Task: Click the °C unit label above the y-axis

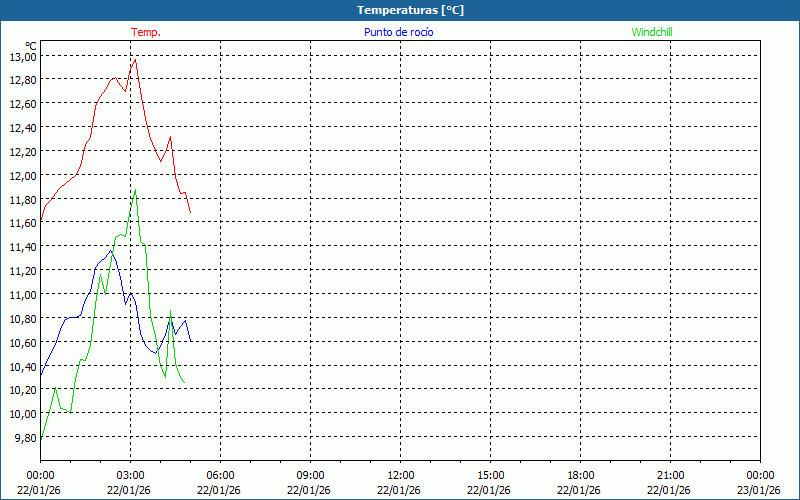Action: 30,46
